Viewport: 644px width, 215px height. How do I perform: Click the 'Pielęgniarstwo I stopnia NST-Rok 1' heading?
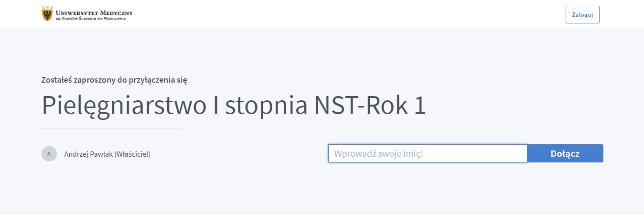tap(234, 106)
